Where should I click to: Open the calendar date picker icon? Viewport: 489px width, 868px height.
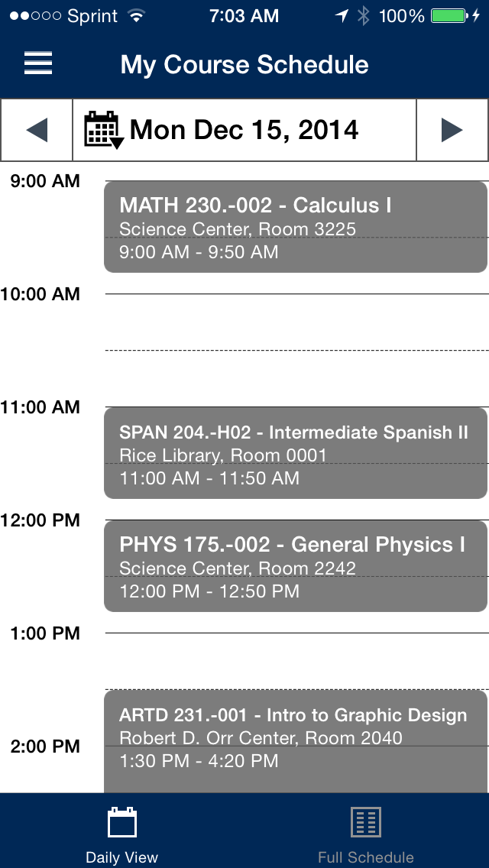[x=104, y=130]
